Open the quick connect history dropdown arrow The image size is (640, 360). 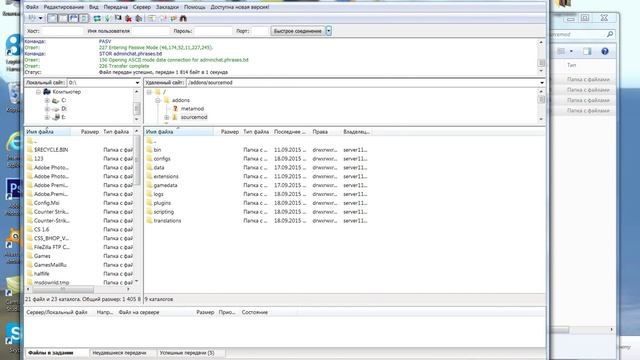point(329,31)
